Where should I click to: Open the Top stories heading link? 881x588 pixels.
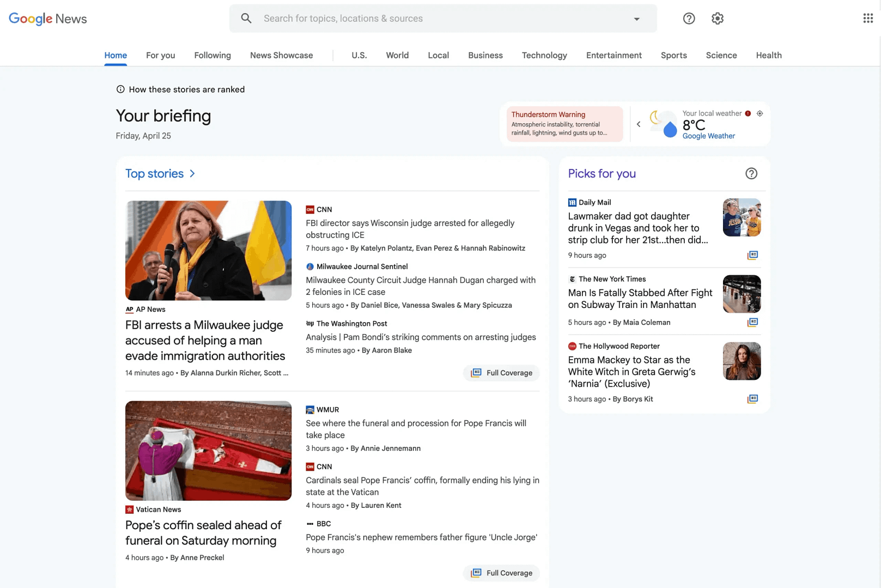[155, 174]
